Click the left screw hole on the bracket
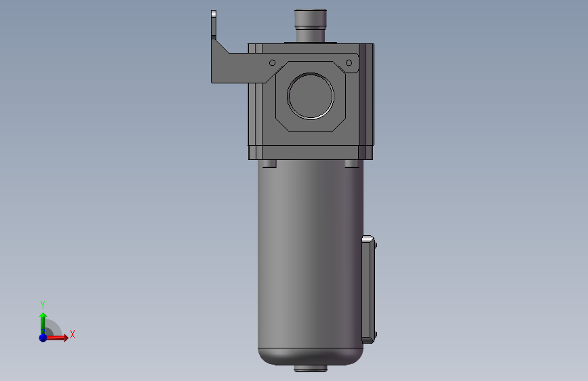 pos(272,63)
